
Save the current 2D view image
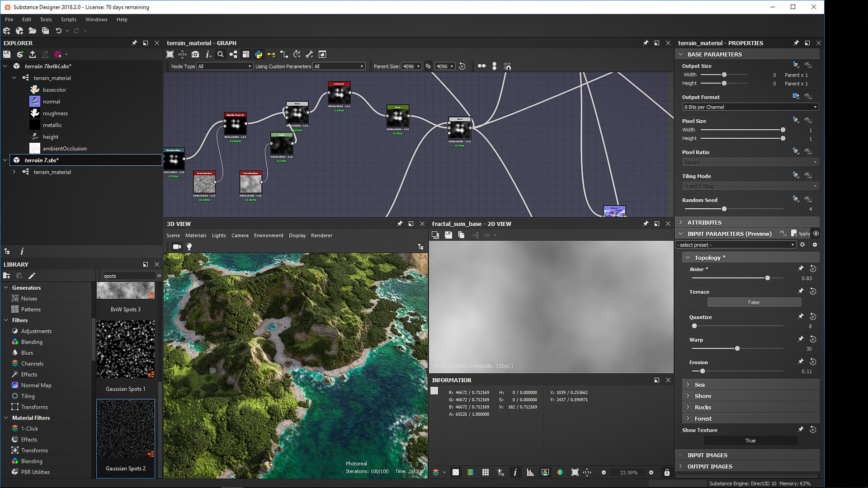(x=448, y=235)
